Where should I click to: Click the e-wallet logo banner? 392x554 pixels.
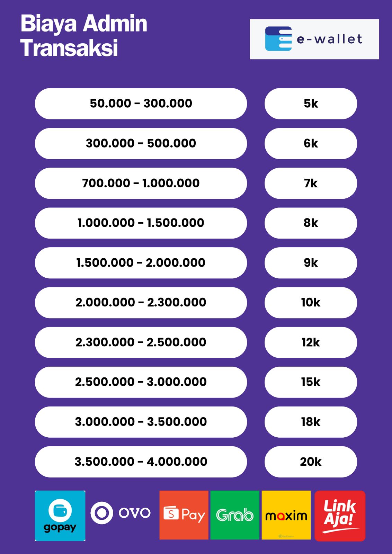click(314, 39)
